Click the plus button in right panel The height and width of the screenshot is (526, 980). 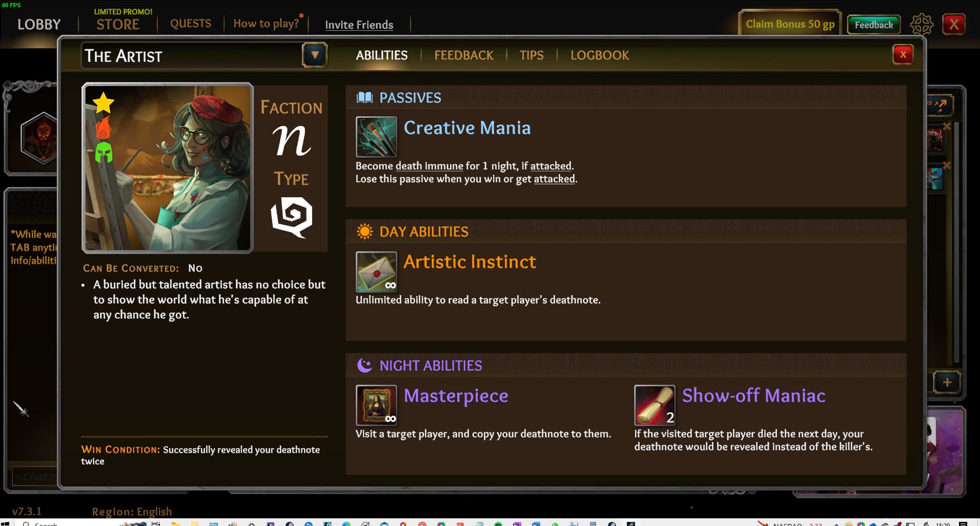(x=947, y=382)
